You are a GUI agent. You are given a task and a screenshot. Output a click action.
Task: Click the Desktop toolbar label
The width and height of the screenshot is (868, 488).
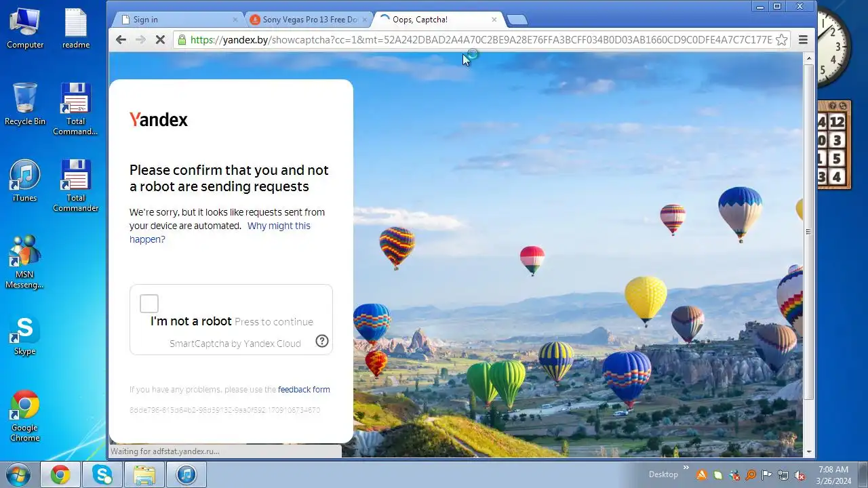663,474
